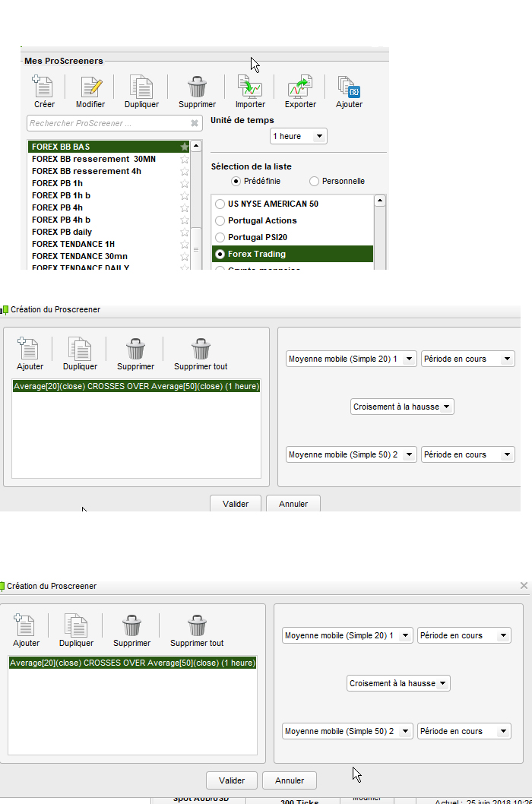Toggle favorite star for FOREX TENDANCE 1H
The height and width of the screenshot is (804, 532).
click(184, 244)
